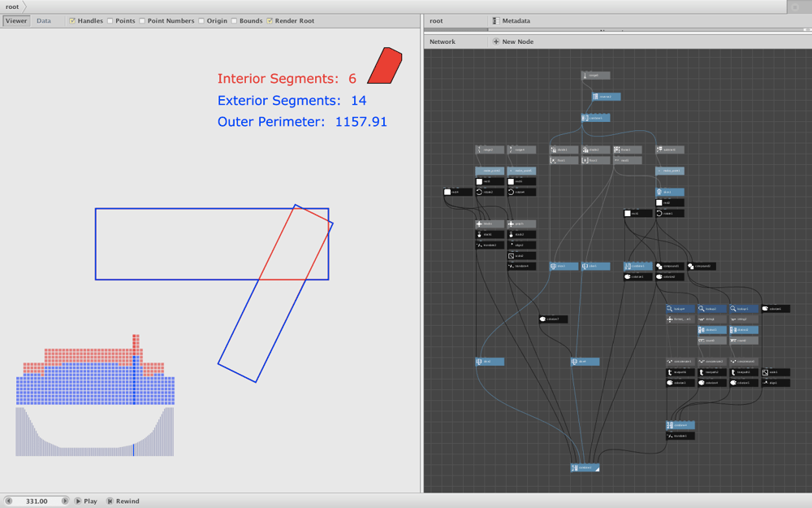
Task: Open the Metadata panel
Action: [511, 21]
